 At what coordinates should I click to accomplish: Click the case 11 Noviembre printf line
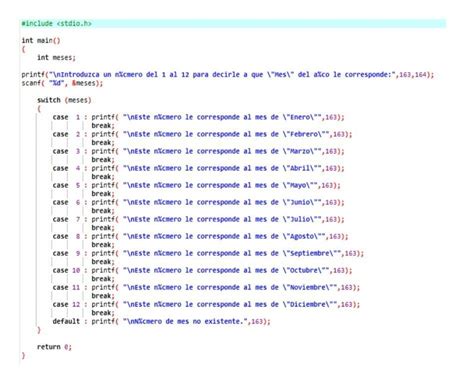point(206,287)
